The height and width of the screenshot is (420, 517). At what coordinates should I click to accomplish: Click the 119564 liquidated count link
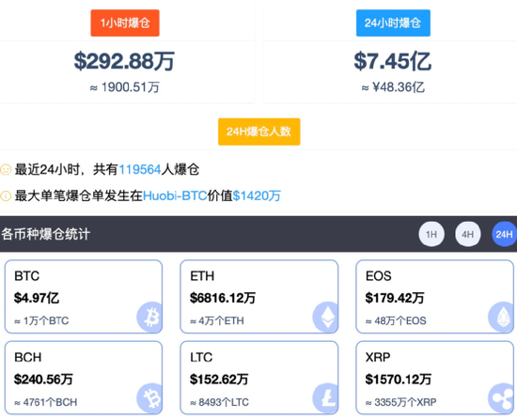(140, 169)
